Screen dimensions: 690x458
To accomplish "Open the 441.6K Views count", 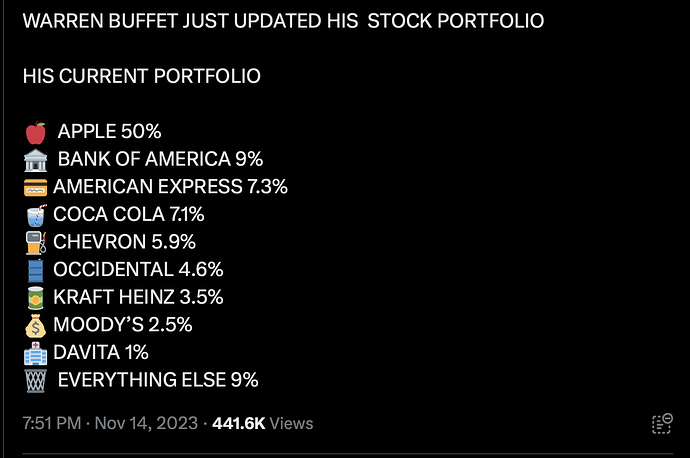I will (x=263, y=423).
